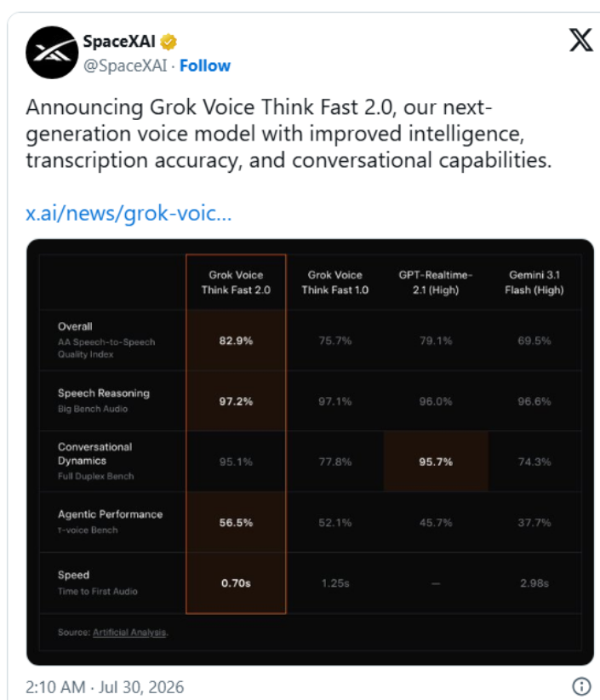Click the Gemini 3.1 Flash (High) header
The width and height of the screenshot is (600, 700).
[x=534, y=282]
